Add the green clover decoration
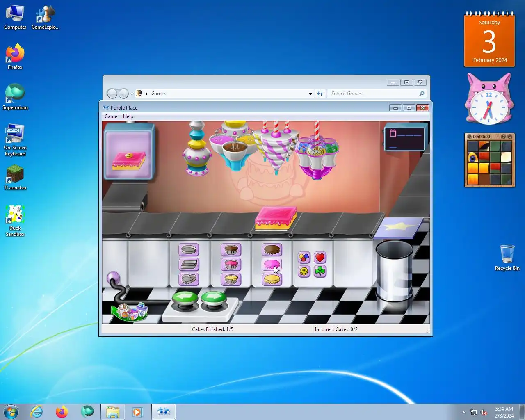The image size is (525, 420). point(320,271)
